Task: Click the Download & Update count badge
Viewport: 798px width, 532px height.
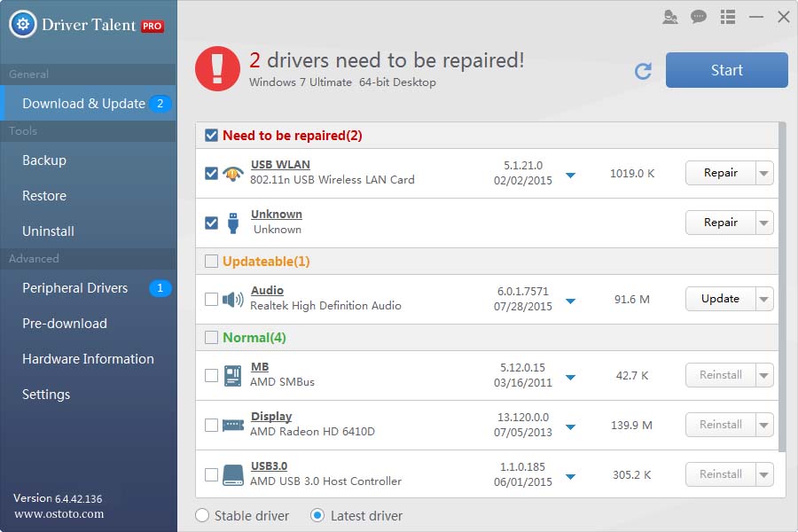Action: click(160, 104)
